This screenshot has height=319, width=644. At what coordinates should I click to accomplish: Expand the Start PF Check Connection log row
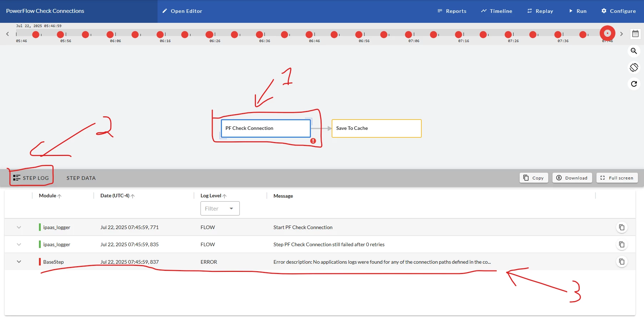(19, 227)
